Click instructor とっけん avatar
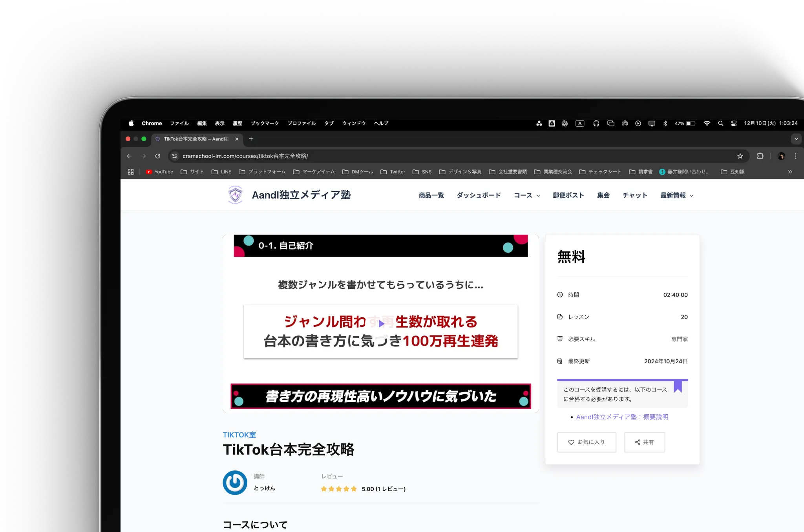 (x=235, y=483)
